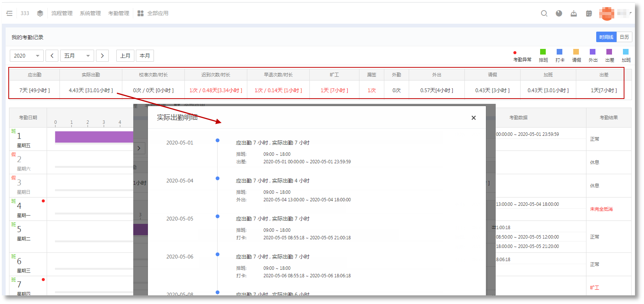Click the 考勤结果 column header
Screen dimensions: 644x304
609,118
